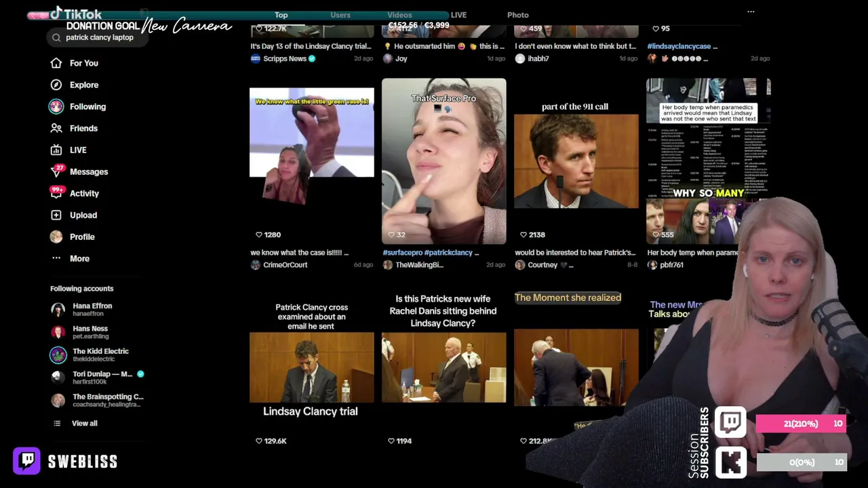868x488 pixels.
Task: Open 'The Moment she realized' video thumbnail
Action: [x=576, y=367]
